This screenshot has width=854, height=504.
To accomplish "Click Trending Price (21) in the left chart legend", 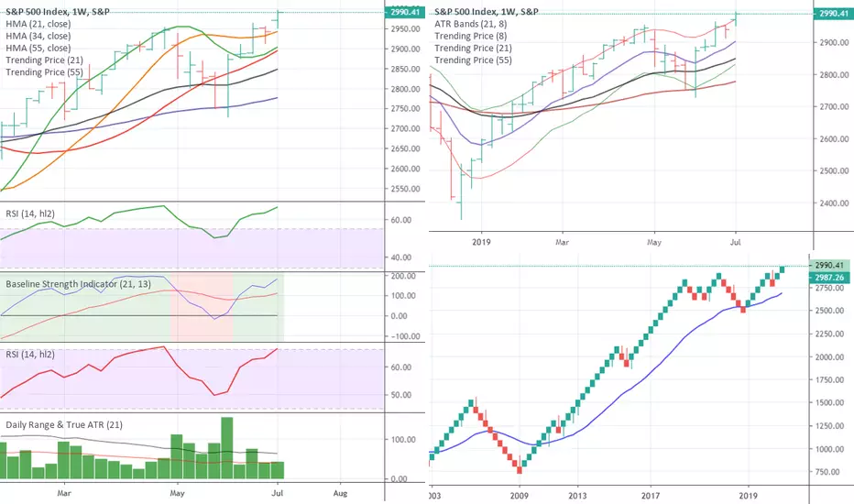I will coord(45,60).
